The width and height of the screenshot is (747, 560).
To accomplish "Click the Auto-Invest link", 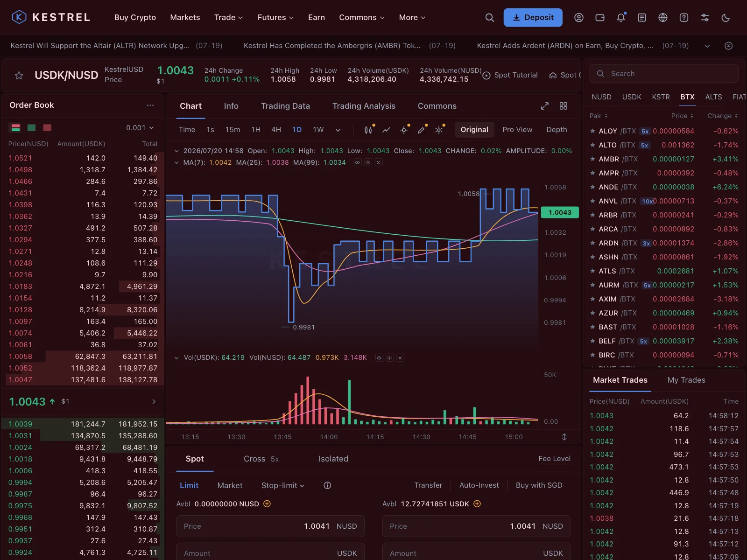I will (479, 485).
